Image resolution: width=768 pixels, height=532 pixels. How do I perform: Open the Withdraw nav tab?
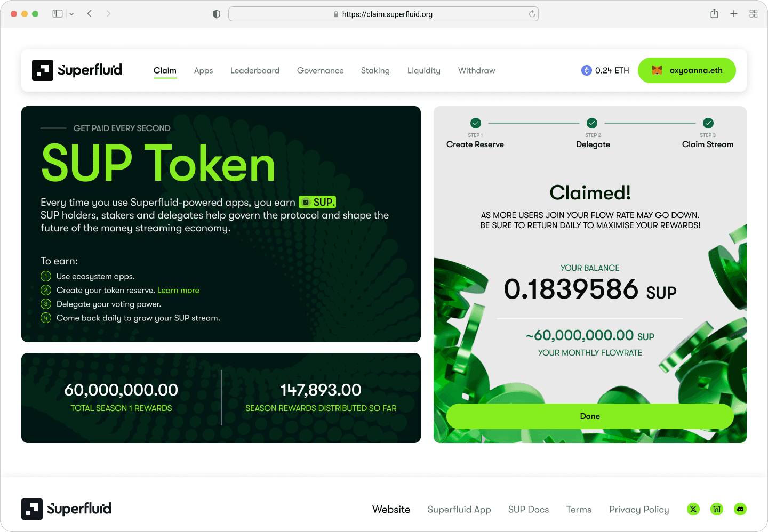(477, 70)
